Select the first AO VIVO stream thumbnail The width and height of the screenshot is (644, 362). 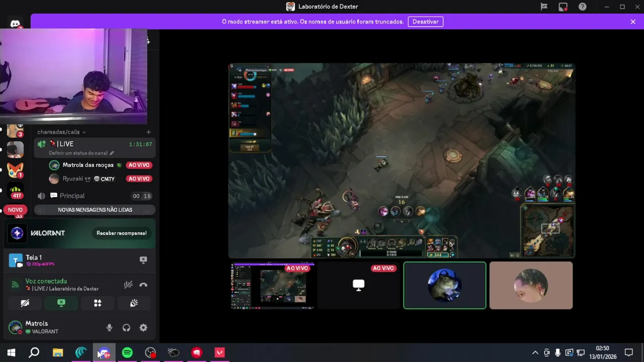point(273,285)
